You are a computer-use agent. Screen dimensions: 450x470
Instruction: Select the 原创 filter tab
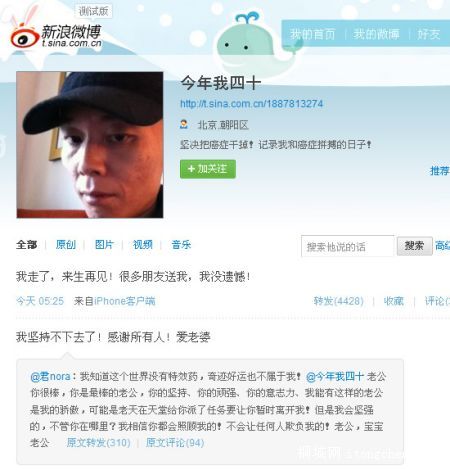pyautogui.click(x=66, y=245)
